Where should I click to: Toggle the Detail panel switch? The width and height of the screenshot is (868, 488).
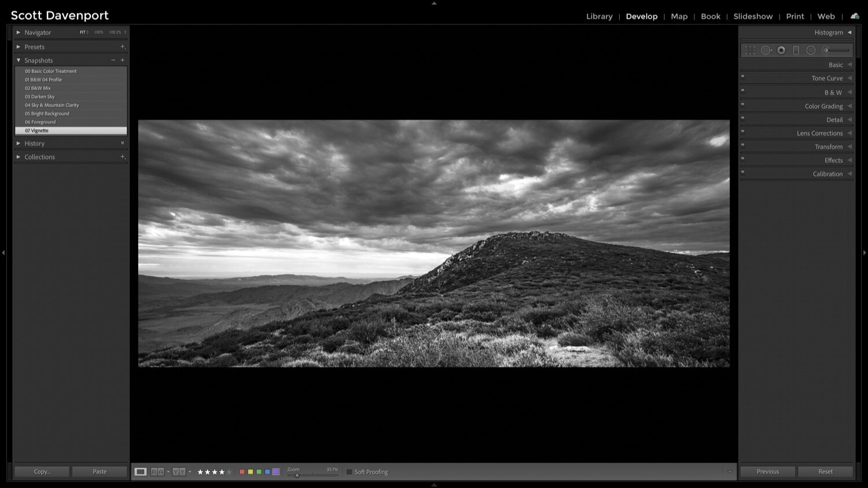pos(742,118)
